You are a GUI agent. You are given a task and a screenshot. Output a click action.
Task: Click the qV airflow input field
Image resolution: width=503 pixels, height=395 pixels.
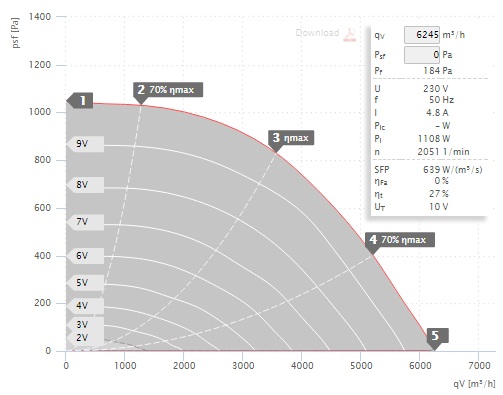tap(422, 35)
